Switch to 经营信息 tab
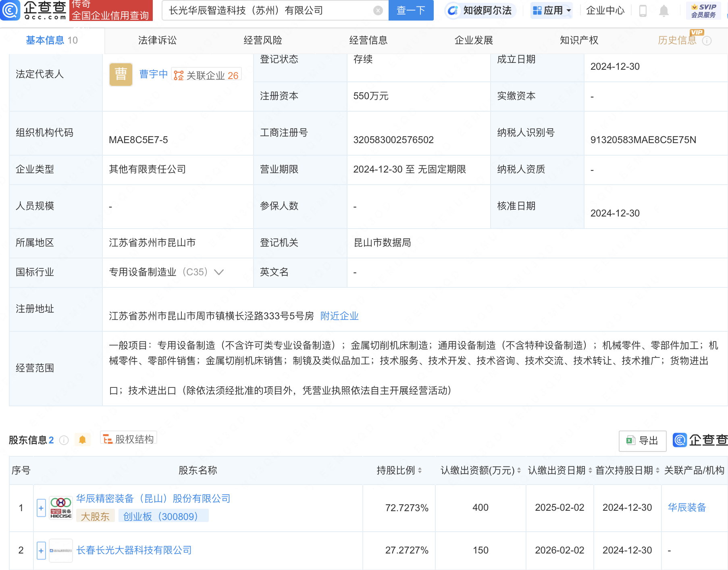This screenshot has height=570, width=728. (x=368, y=40)
